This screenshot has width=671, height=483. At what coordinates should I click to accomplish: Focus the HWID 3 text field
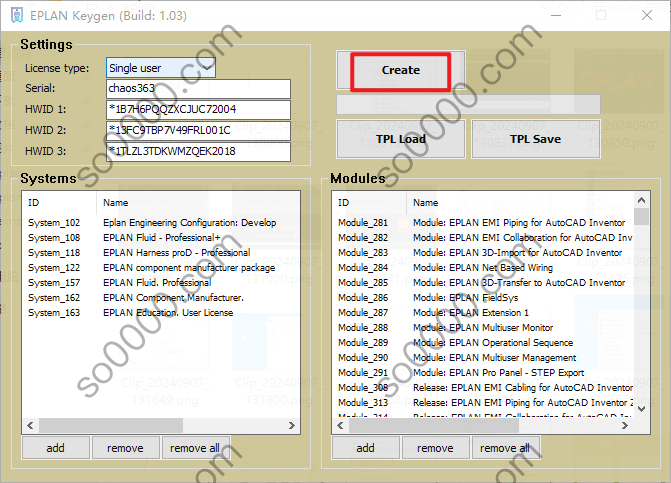pos(198,151)
